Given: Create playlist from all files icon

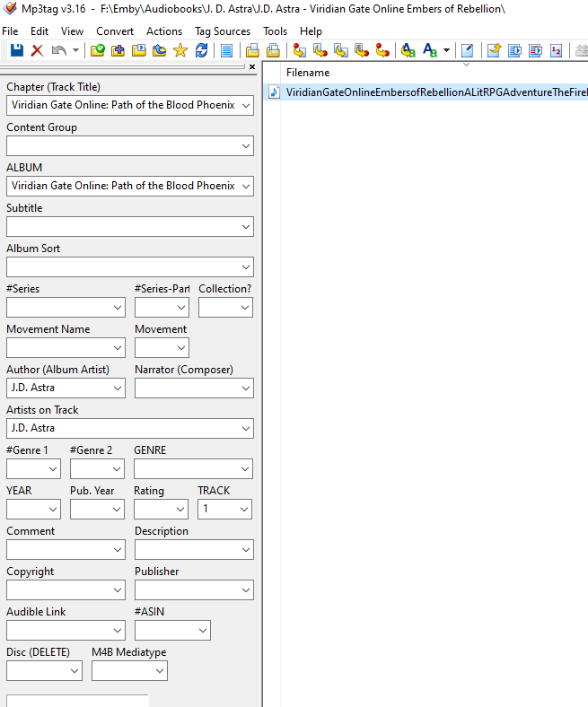Looking at the screenshot, I should click(x=515, y=50).
